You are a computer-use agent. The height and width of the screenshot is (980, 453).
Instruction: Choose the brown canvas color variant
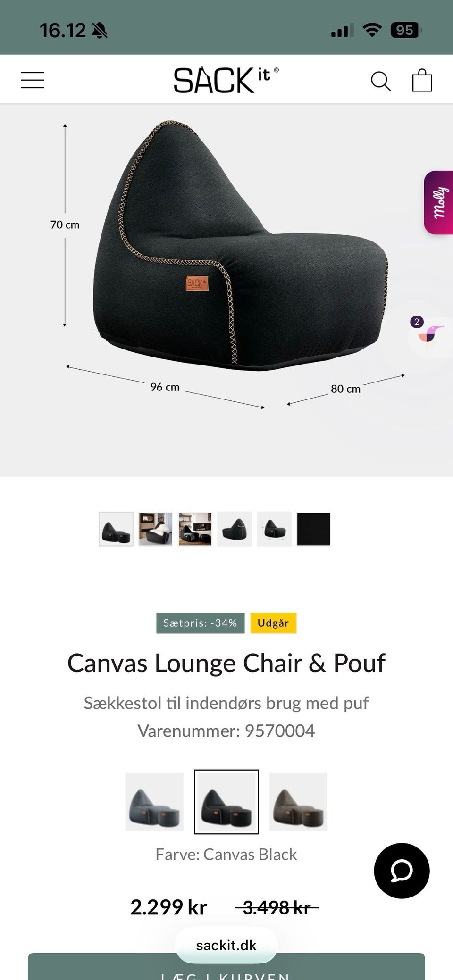point(298,802)
